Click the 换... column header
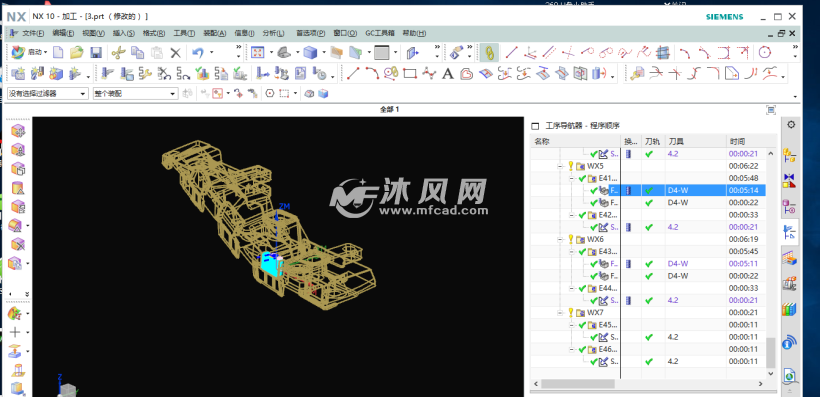 (x=631, y=142)
